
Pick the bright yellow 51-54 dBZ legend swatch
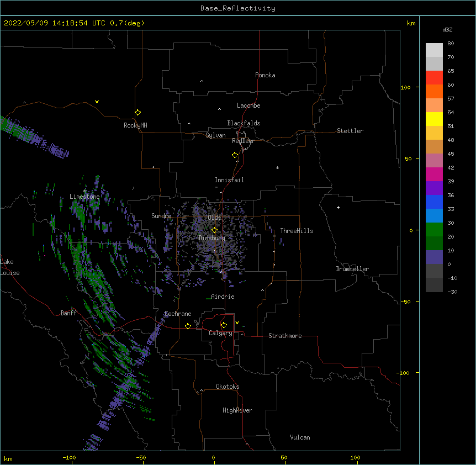[434, 119]
